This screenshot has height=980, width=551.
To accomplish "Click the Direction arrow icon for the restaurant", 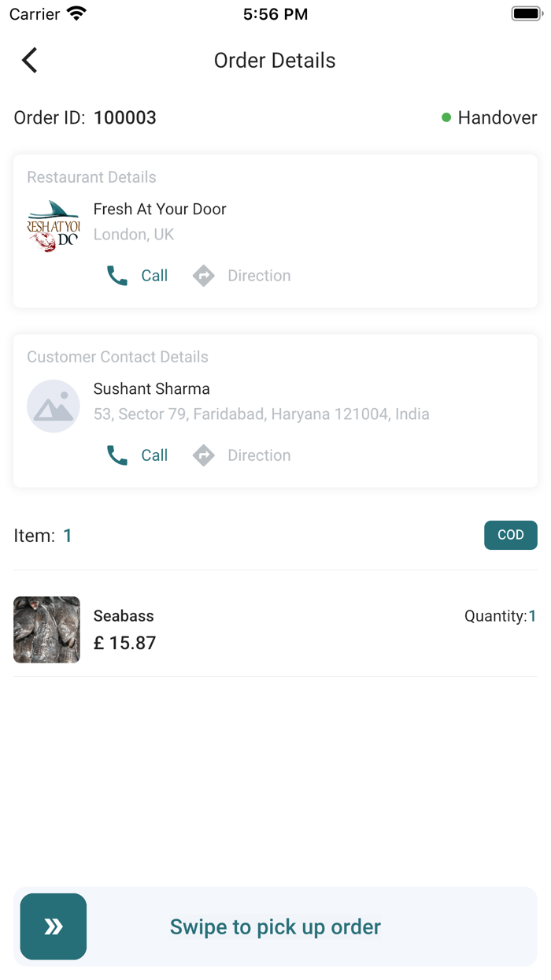I will click(x=203, y=275).
